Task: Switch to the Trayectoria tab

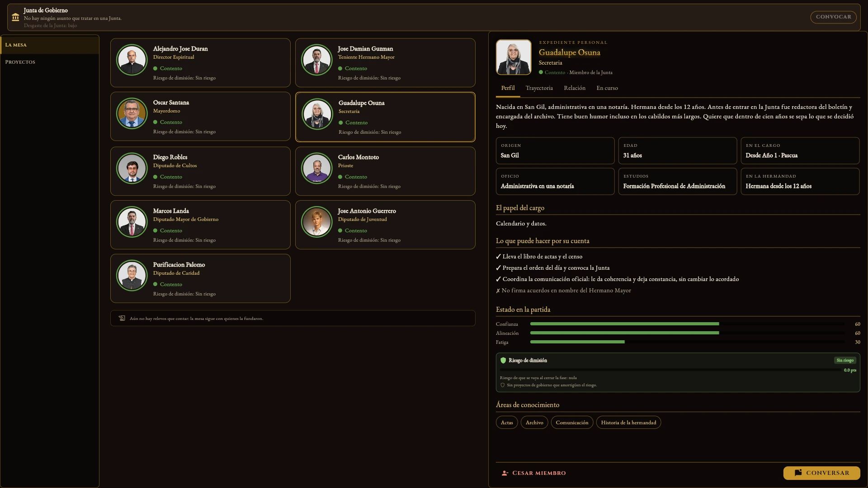Action: (x=539, y=88)
